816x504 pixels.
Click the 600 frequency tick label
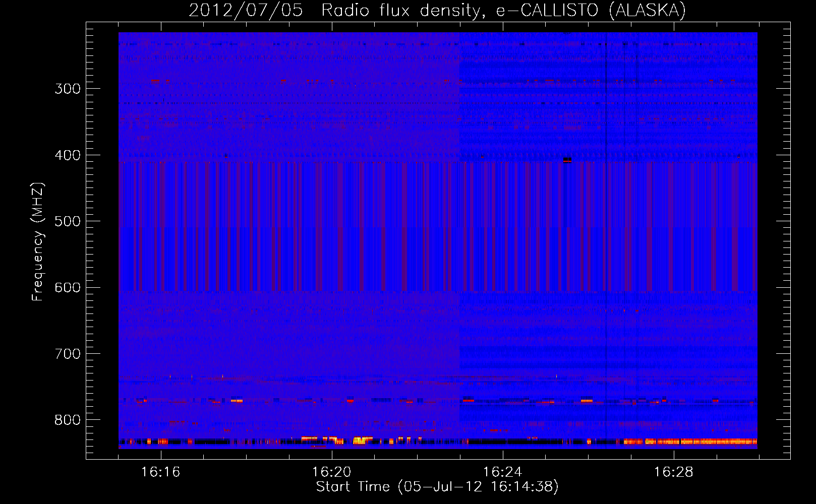pos(68,288)
